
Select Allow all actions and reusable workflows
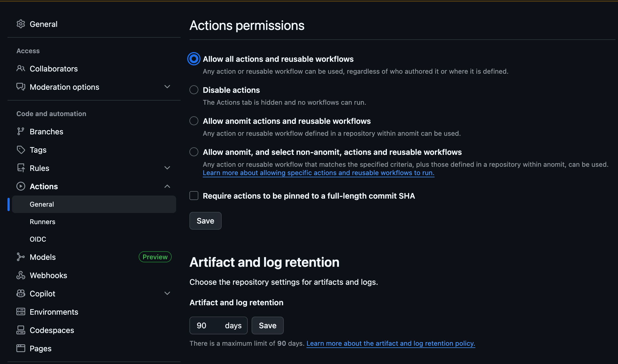coord(194,59)
